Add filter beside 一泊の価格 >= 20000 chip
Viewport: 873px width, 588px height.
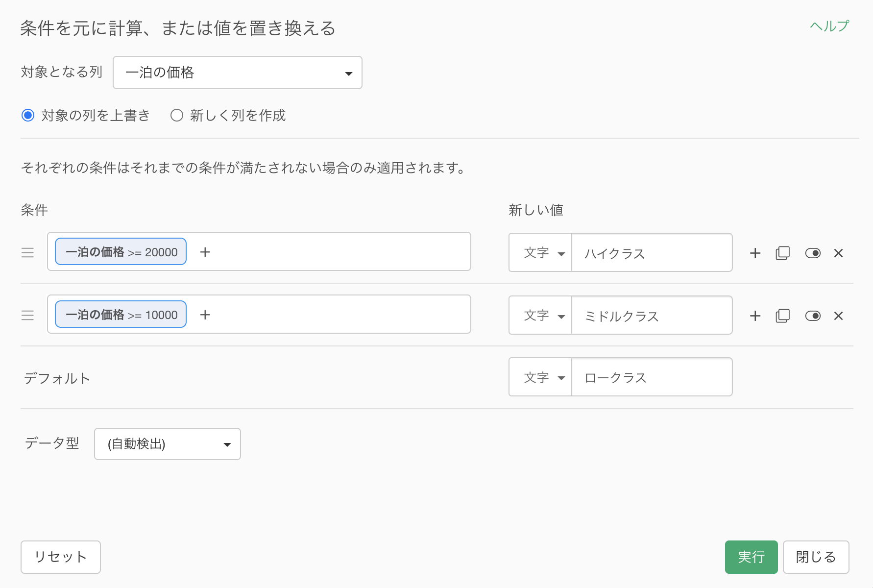pos(205,252)
